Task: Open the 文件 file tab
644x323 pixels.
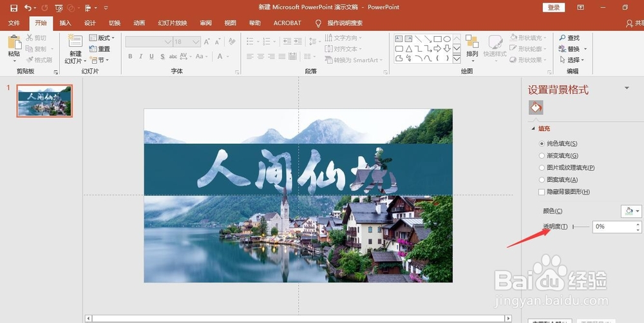Action: [14, 23]
